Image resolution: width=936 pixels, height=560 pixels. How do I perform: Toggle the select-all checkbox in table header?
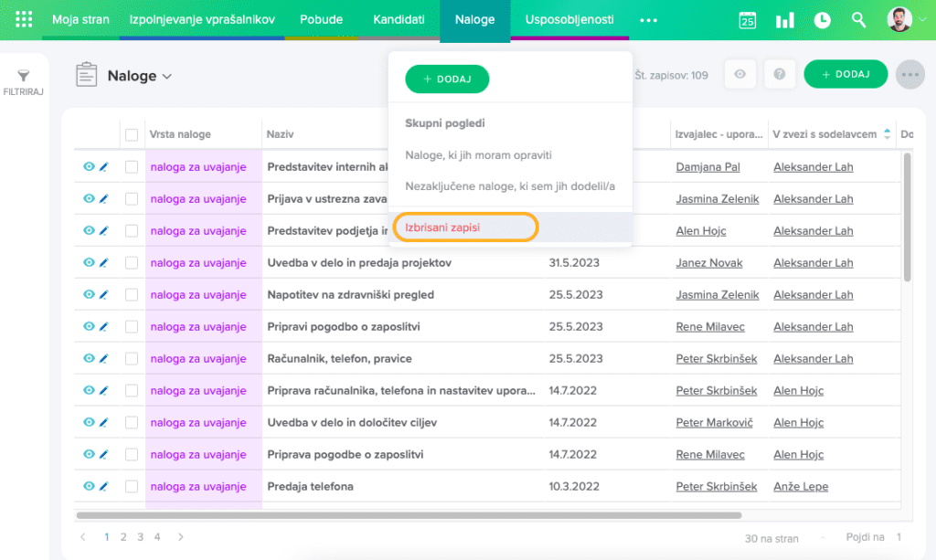pyautogui.click(x=132, y=134)
